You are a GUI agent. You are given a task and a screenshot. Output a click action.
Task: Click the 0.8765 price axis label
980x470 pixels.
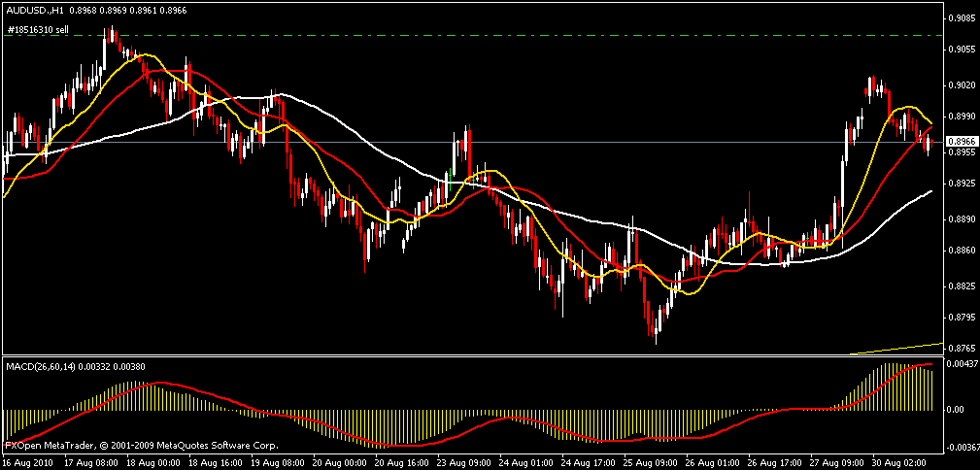point(962,348)
